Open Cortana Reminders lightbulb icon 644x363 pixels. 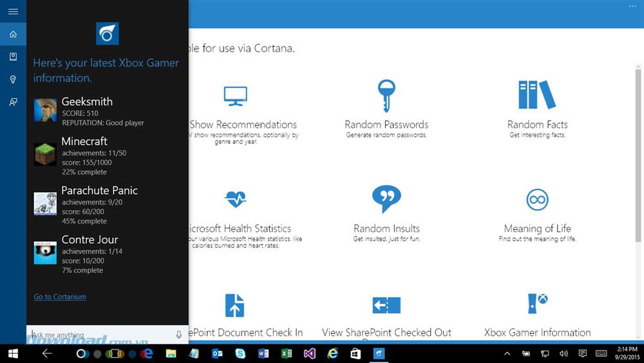(13, 79)
